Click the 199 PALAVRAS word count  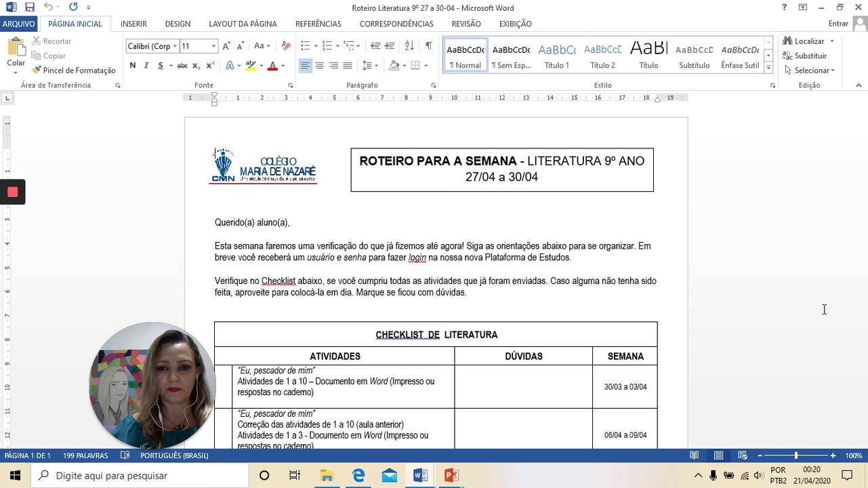[85, 455]
